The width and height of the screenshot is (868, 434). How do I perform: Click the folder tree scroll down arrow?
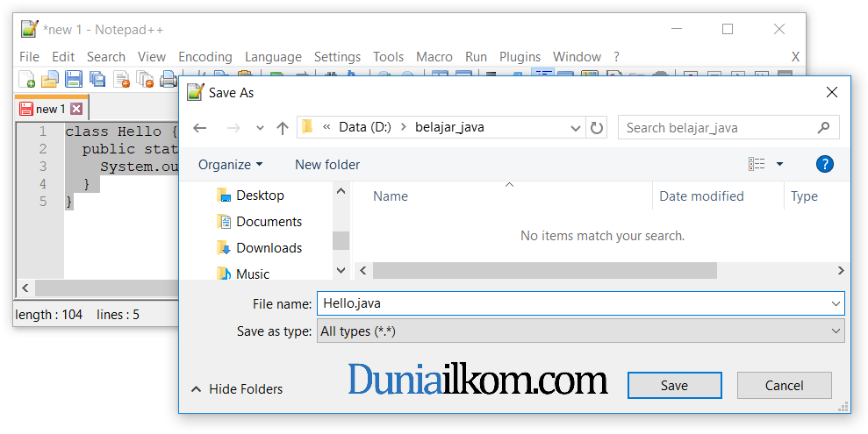click(x=341, y=270)
